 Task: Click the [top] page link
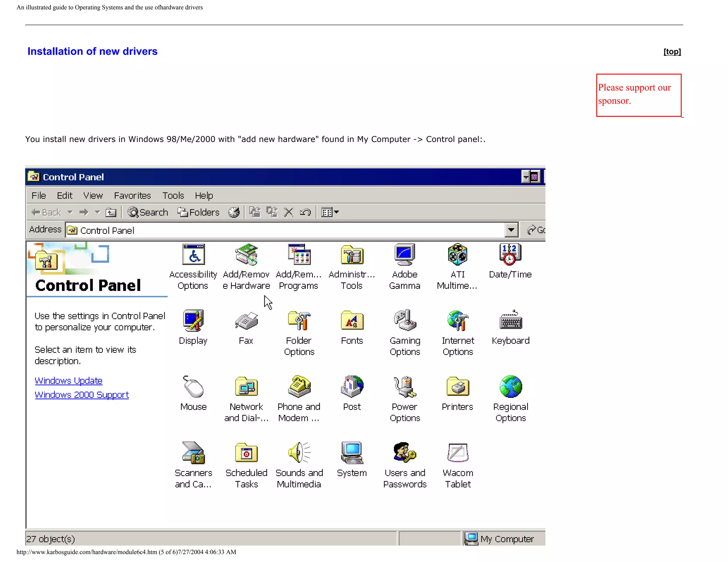672,52
